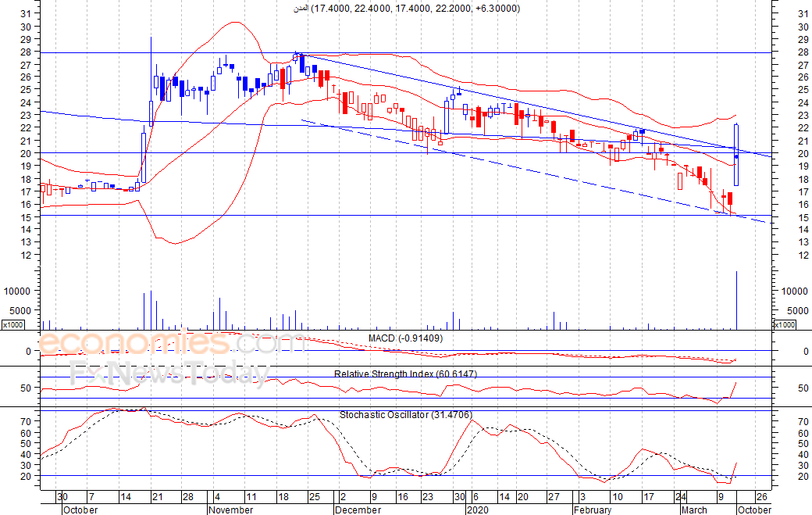This screenshot has height=515, width=812.
Task: Select the November label on time axis
Action: click(x=231, y=510)
